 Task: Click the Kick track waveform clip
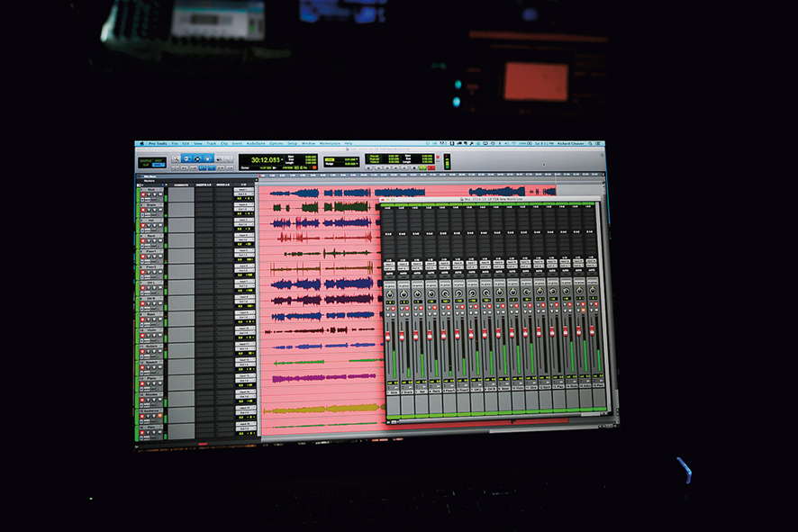point(295,193)
